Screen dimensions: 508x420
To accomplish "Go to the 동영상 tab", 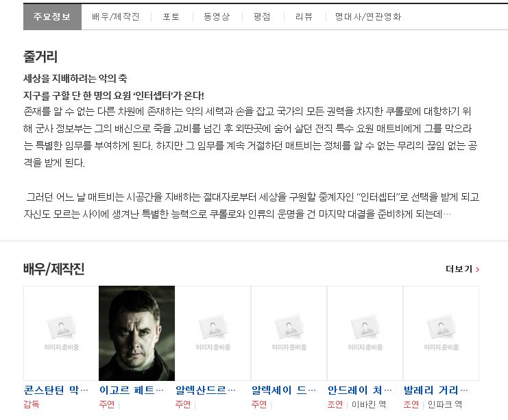I will pos(217,16).
